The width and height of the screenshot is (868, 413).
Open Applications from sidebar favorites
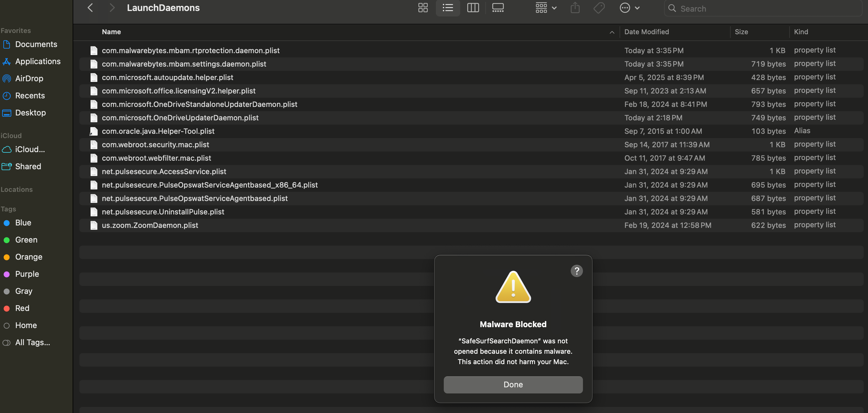pyautogui.click(x=38, y=61)
